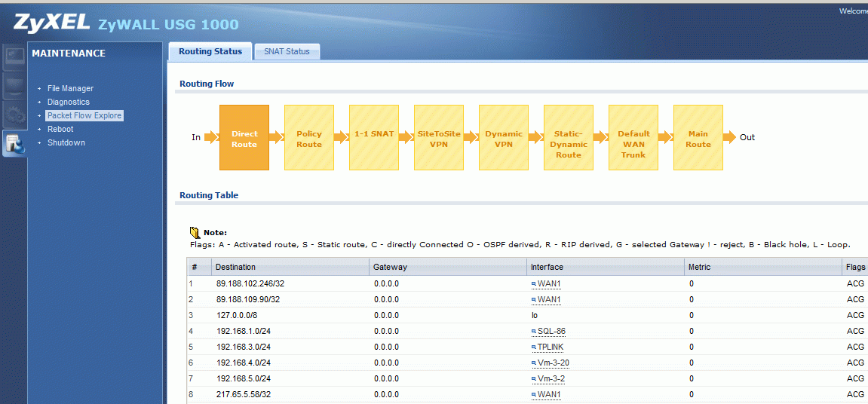The width and height of the screenshot is (868, 404).
Task: Select the Maintenance sidebar icon
Action: pyautogui.click(x=14, y=143)
